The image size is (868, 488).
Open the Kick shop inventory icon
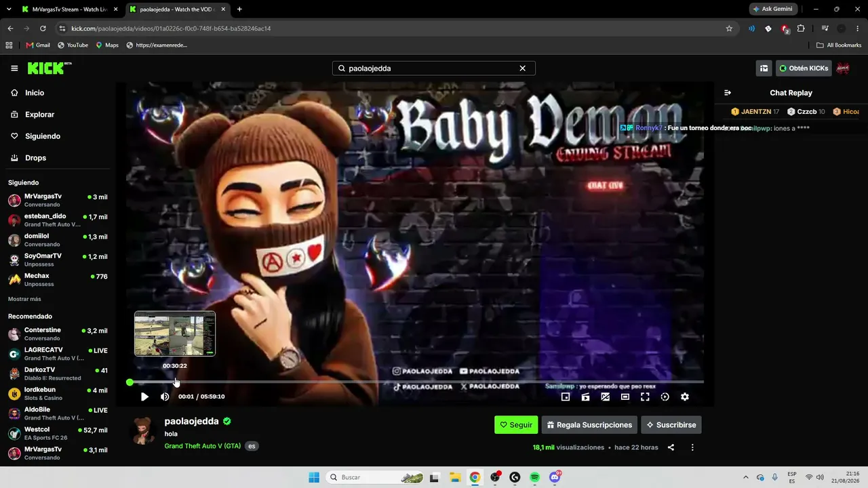764,68
